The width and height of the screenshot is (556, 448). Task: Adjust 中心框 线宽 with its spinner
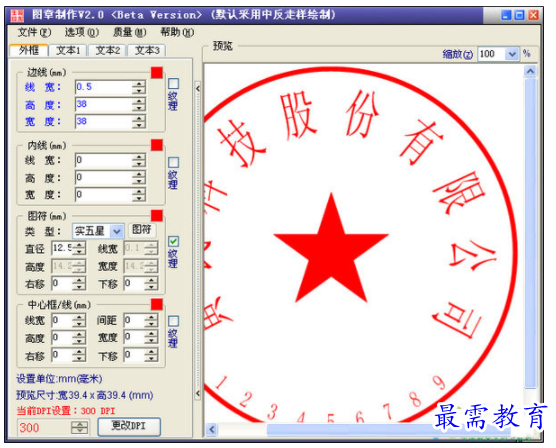79,320
